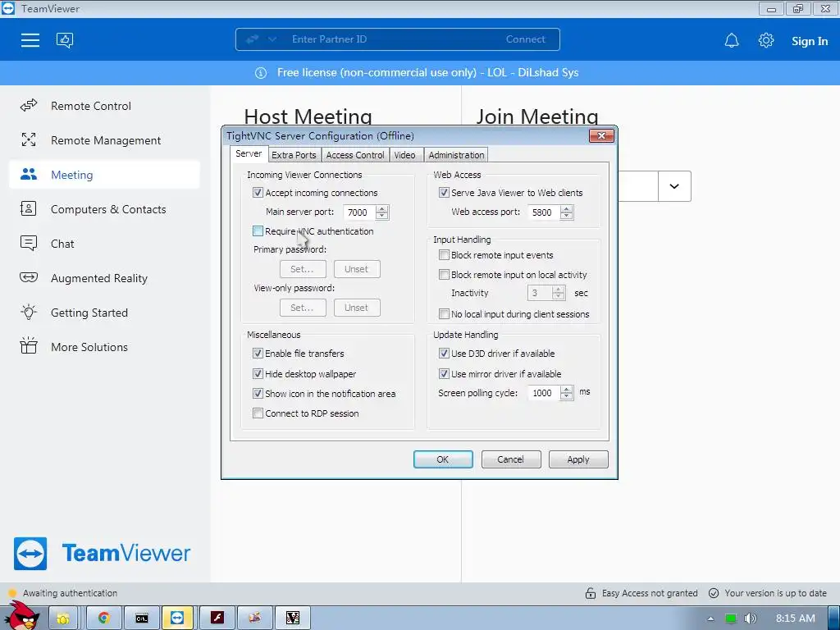Click Cancel in TightVNC configuration
Image resolution: width=840 pixels, height=630 pixels.
click(510, 459)
